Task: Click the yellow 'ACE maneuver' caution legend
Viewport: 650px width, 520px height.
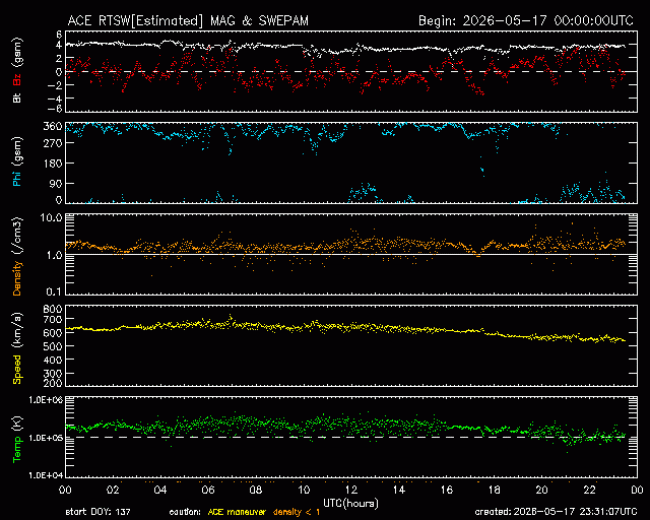Action: (237, 512)
